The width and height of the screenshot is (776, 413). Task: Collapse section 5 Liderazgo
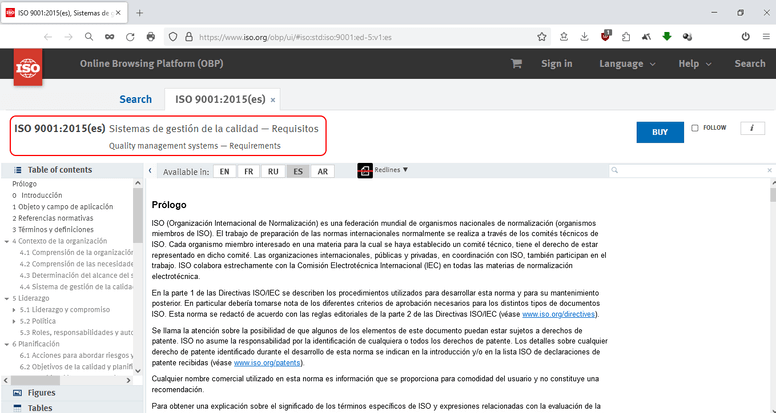tap(7, 299)
